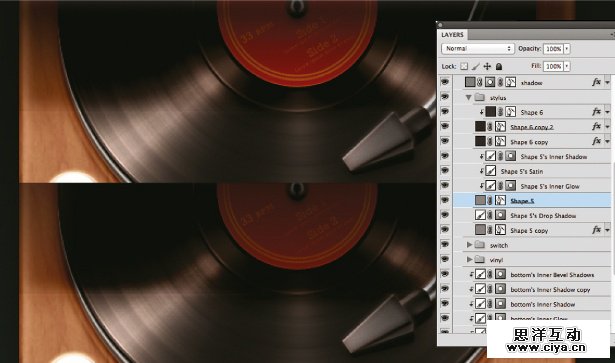Click Shape 5's gray fill color thumbnail
Image resolution: width=615 pixels, height=363 pixels.
click(480, 200)
